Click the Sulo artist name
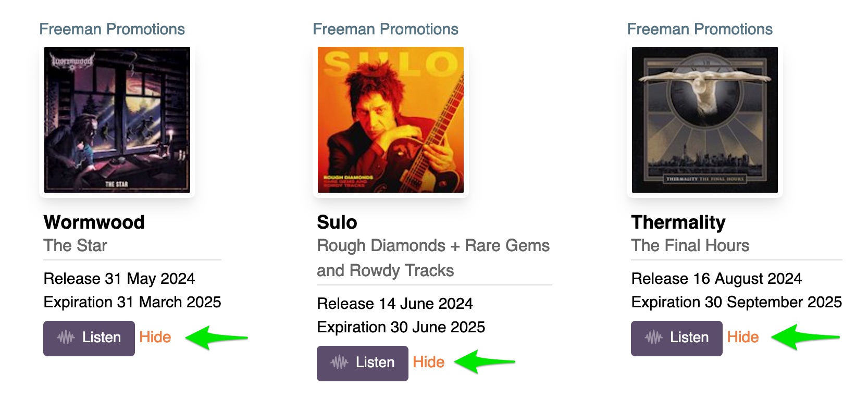The image size is (868, 399). point(337,222)
